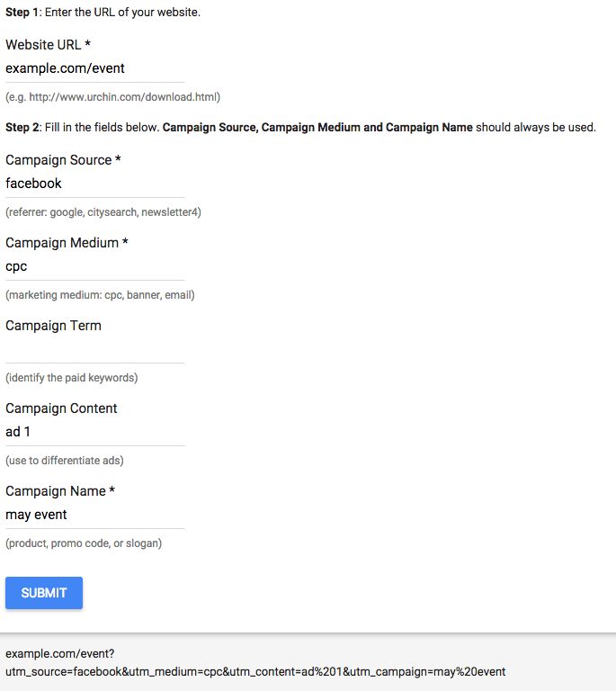Click the marketing medium hint text
616x691 pixels.
[100, 295]
